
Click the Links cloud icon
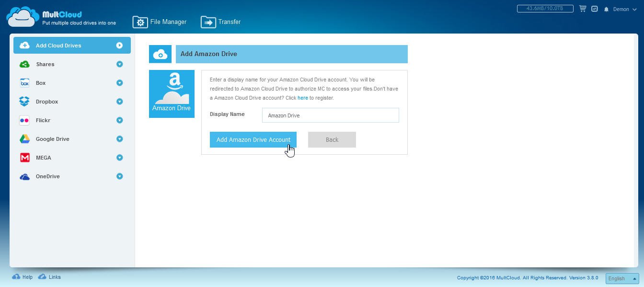pyautogui.click(x=42, y=277)
